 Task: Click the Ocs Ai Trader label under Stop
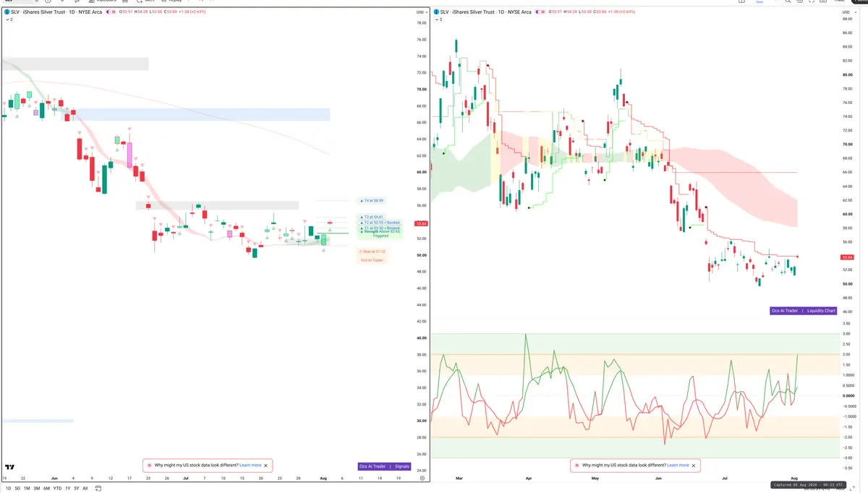point(372,260)
